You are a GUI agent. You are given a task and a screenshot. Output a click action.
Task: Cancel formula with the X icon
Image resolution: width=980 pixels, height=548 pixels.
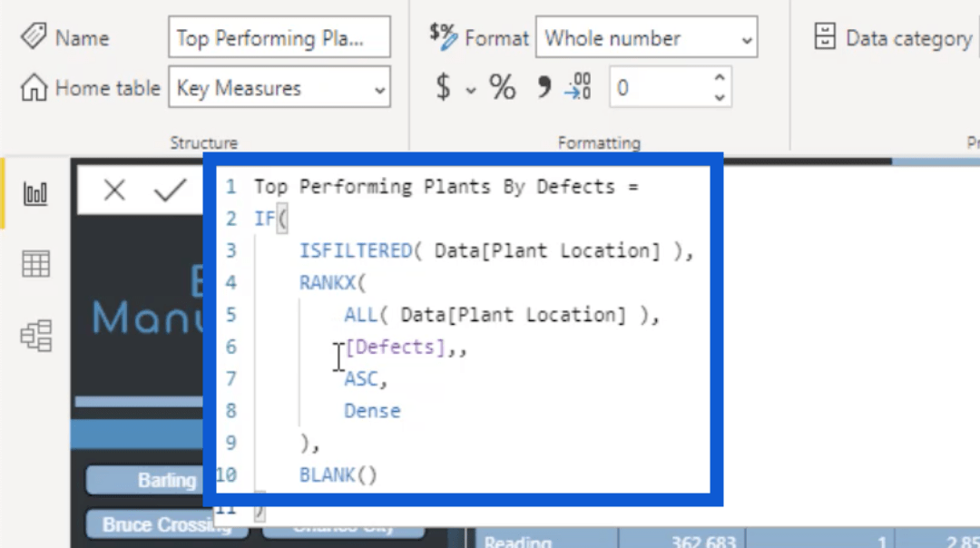tap(114, 190)
